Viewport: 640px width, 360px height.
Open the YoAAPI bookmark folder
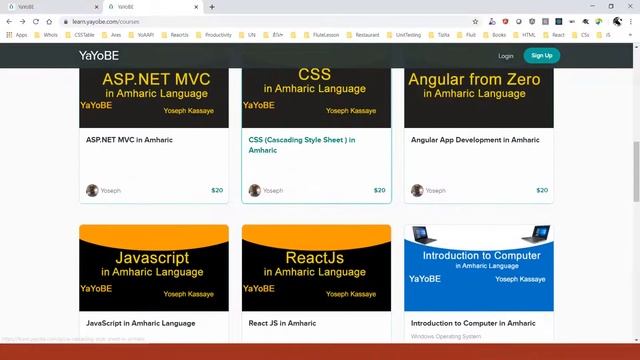(x=141, y=35)
